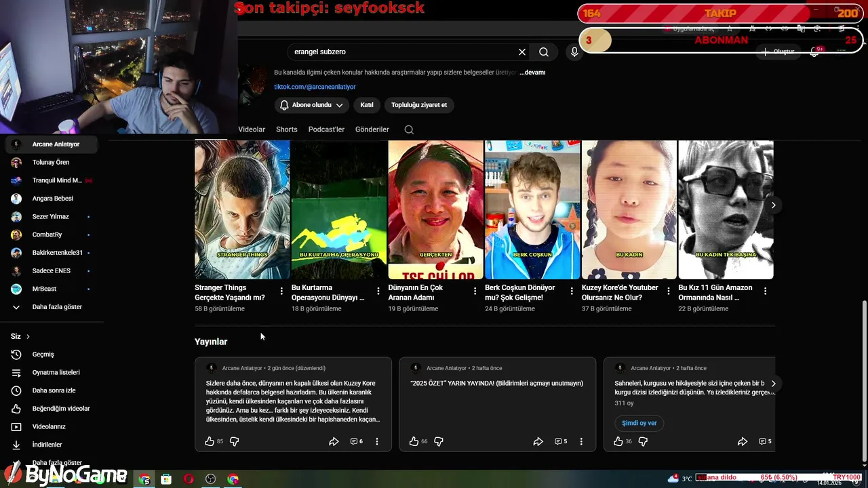Image resolution: width=868 pixels, height=488 pixels.
Task: Open more options on the 2025 ÖZET post
Action: point(581,441)
